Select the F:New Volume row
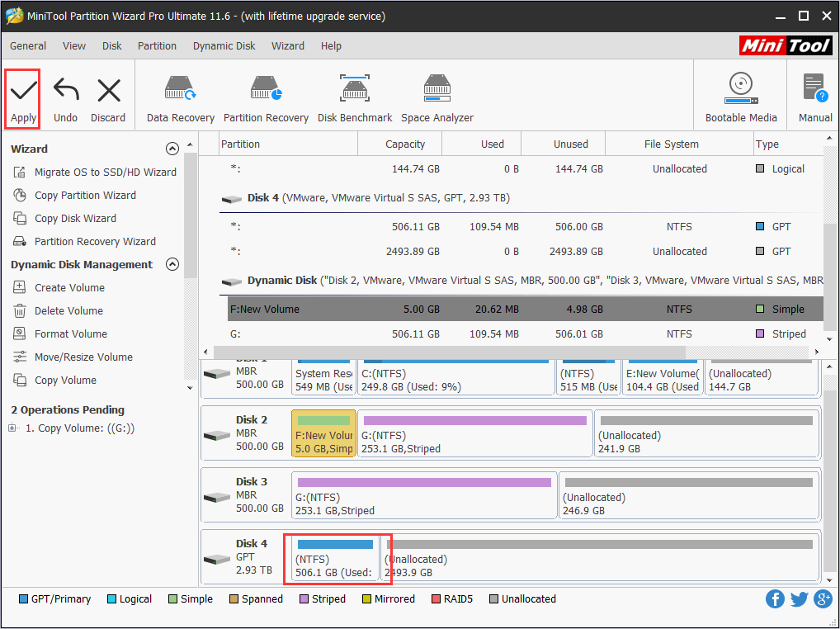 [525, 310]
